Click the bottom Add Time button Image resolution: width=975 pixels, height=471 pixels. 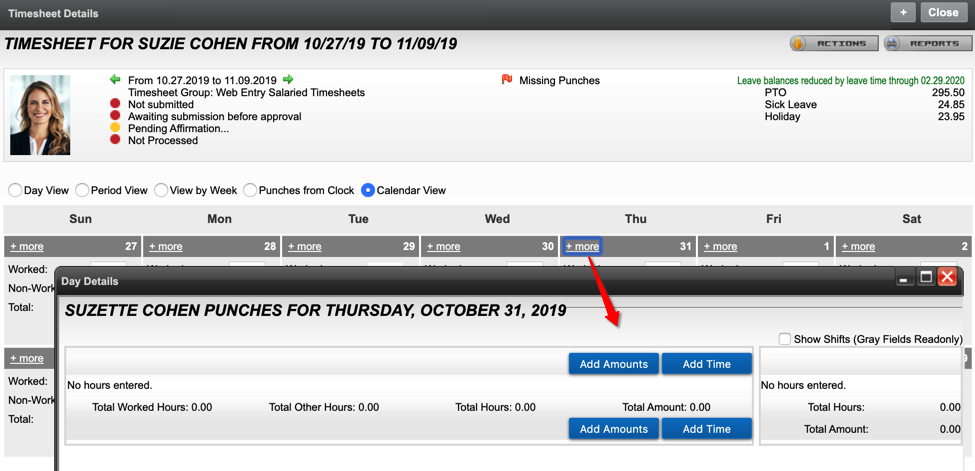pyautogui.click(x=706, y=429)
